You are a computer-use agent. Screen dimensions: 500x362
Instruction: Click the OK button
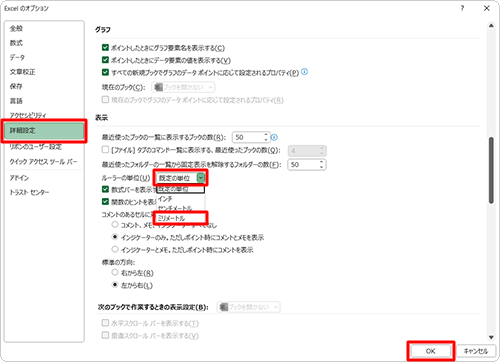[431, 351]
